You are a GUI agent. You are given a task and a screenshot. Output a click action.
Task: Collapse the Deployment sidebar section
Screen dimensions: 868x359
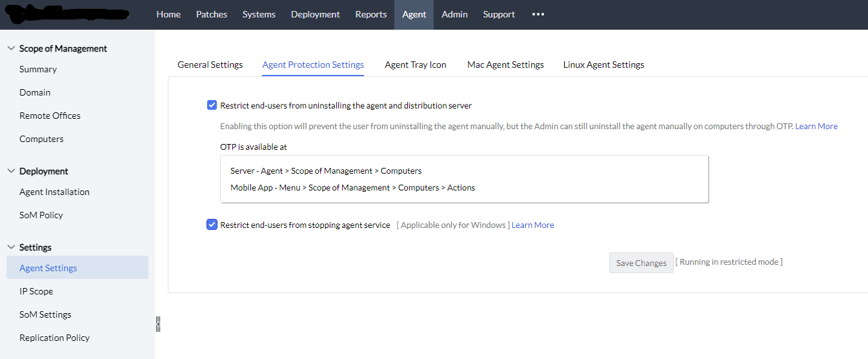point(11,171)
